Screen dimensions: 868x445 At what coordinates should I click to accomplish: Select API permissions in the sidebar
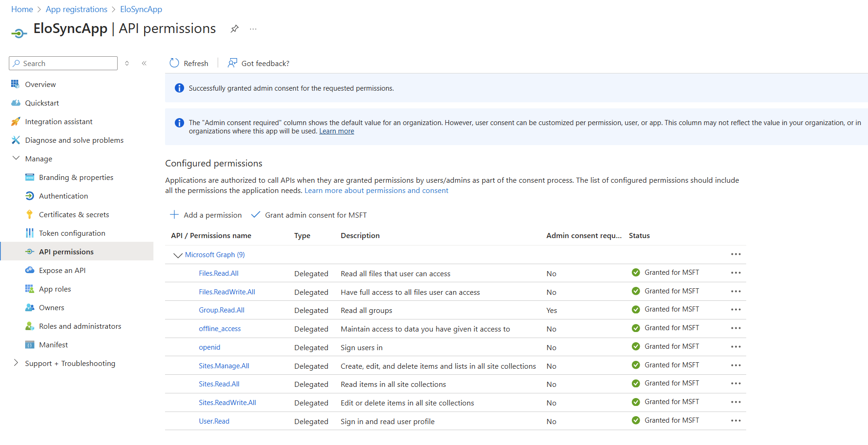[x=77, y=252]
